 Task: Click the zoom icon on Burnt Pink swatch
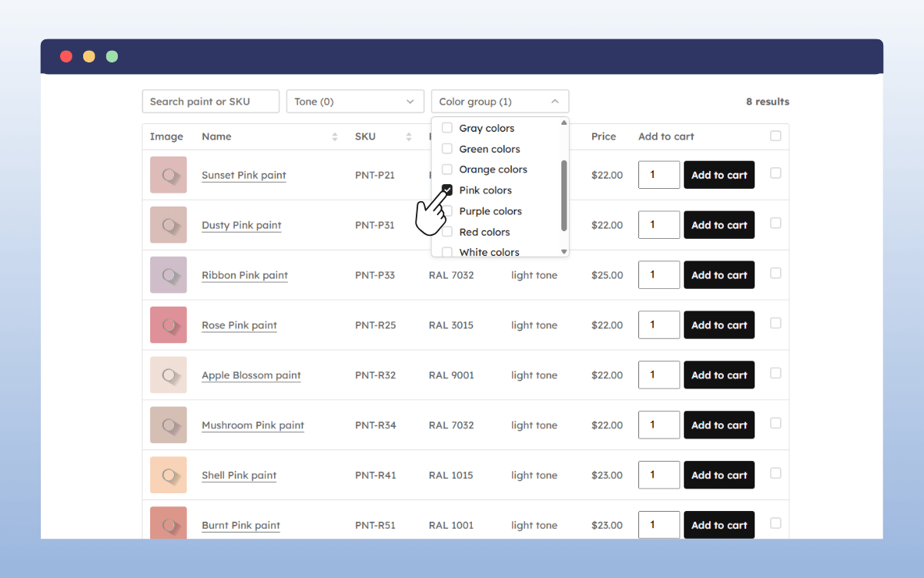coord(169,525)
